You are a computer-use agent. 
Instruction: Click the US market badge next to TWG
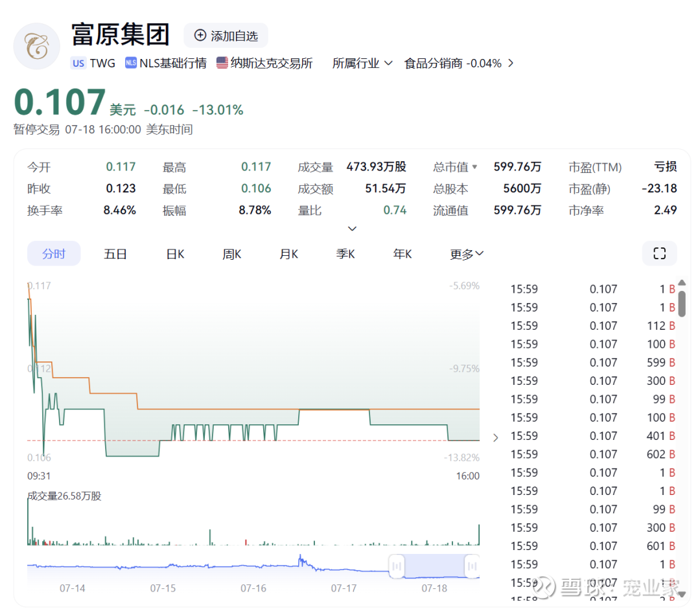pos(78,63)
